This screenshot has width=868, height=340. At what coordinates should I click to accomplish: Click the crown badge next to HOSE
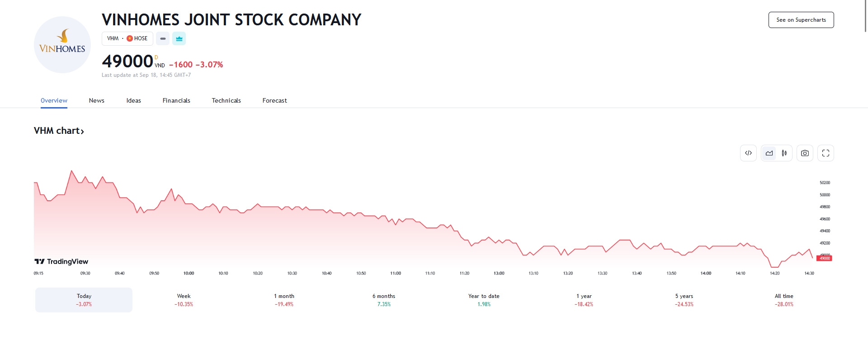pos(179,39)
